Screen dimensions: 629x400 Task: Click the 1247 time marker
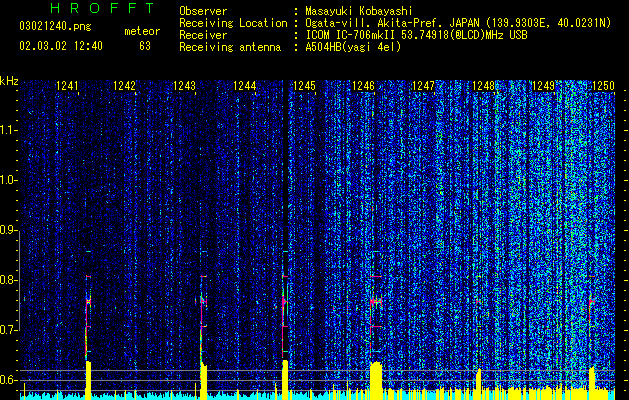pos(424,85)
